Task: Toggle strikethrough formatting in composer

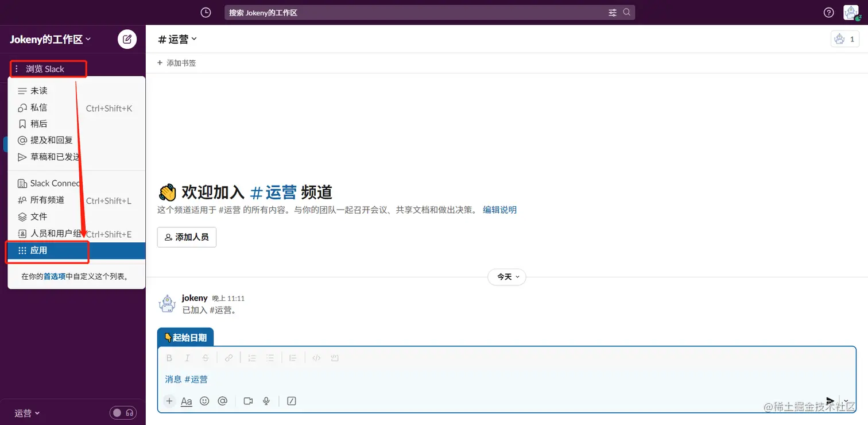Action: (206, 358)
